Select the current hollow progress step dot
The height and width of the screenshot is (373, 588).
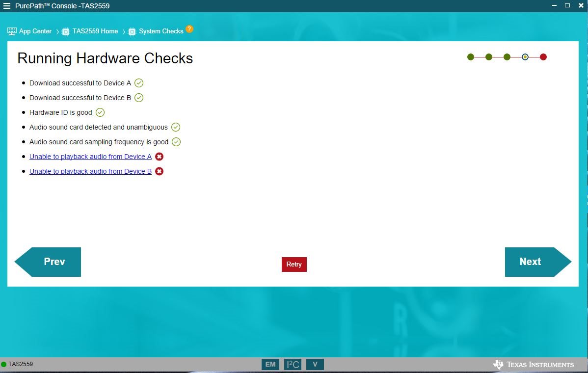pos(525,57)
